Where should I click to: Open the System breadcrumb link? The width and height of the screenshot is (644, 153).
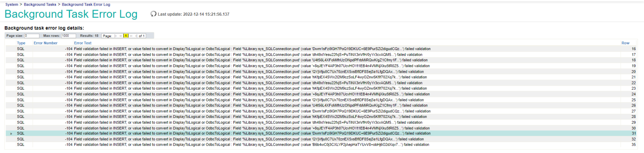[x=12, y=4]
